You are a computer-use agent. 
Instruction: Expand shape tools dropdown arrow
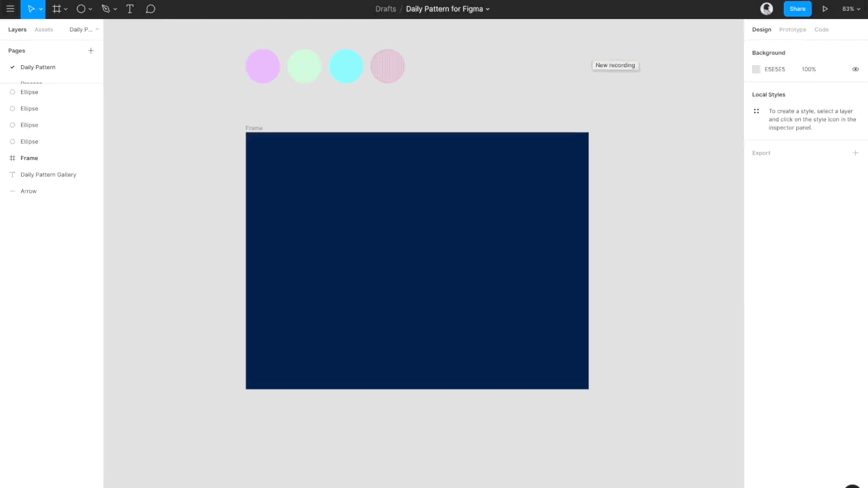(90, 9)
